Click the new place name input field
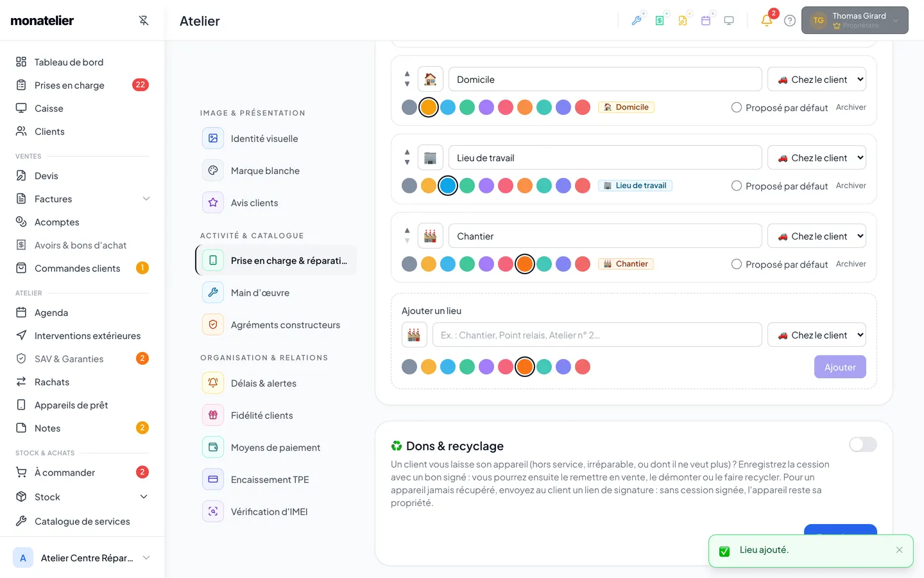The image size is (924, 578). pyautogui.click(x=597, y=335)
